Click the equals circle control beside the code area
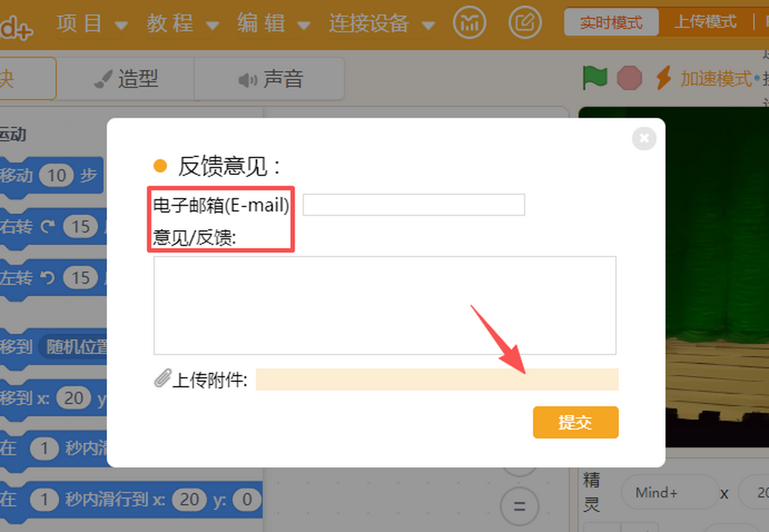This screenshot has width=769, height=532. click(520, 506)
